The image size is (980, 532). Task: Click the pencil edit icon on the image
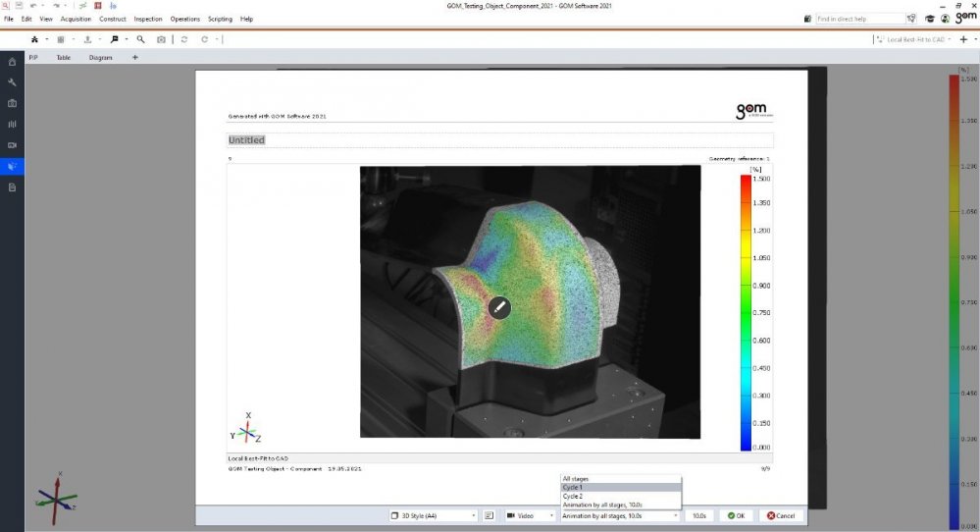point(499,307)
